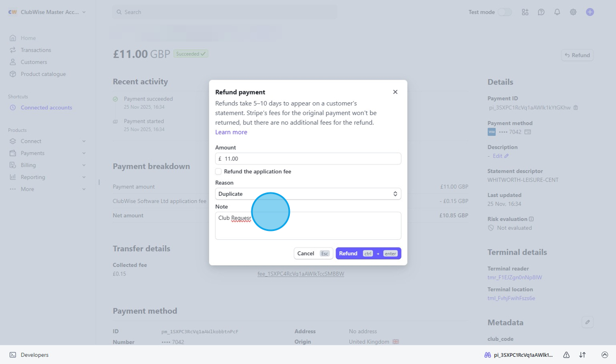Open the Product catalogue icon
Image resolution: width=616 pixels, height=364 pixels.
(12, 74)
